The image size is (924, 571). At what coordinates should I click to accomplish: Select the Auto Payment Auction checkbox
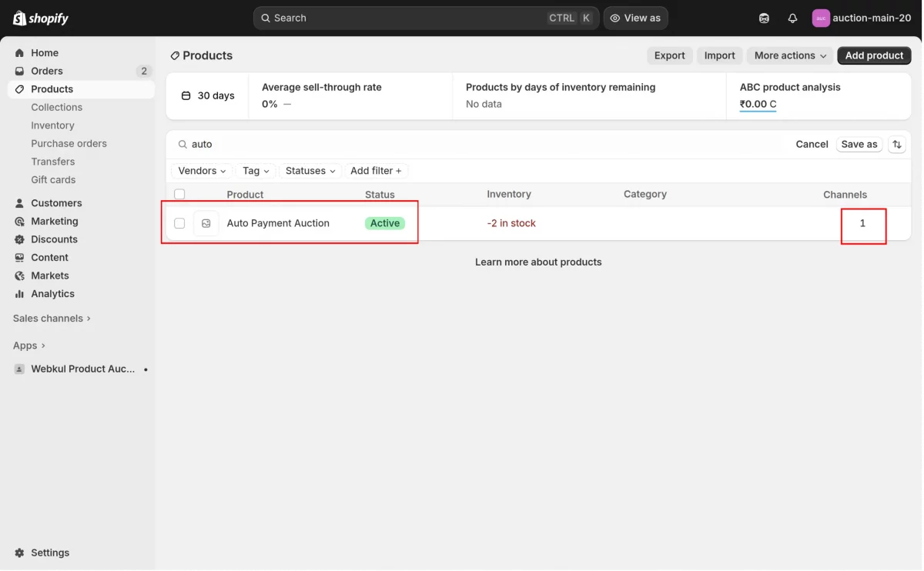click(x=179, y=223)
